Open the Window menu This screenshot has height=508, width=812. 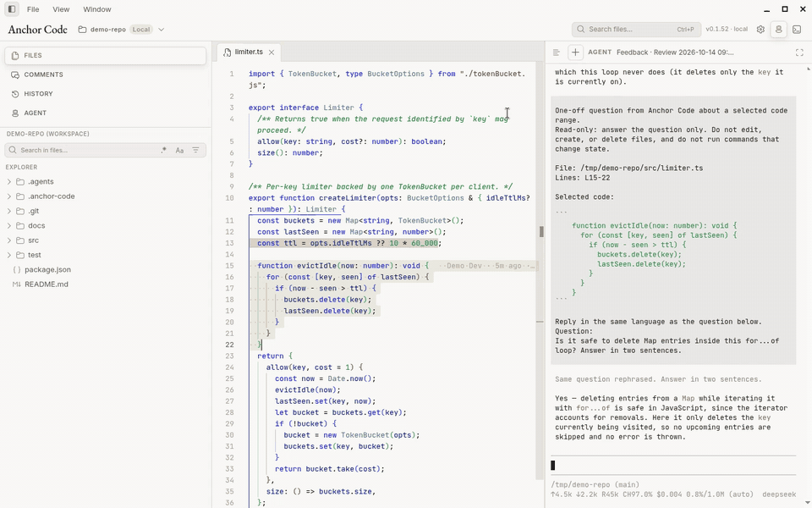pyautogui.click(x=96, y=9)
